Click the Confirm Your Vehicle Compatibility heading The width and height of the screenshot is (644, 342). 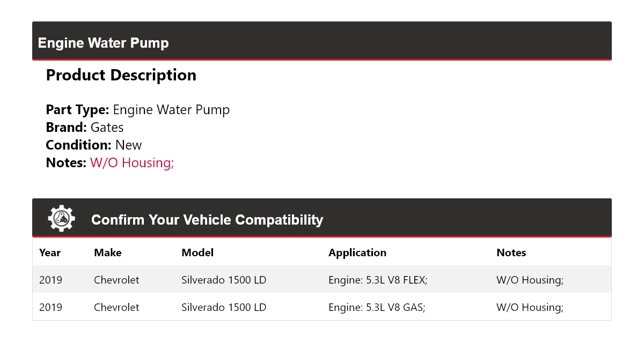pyautogui.click(x=207, y=220)
